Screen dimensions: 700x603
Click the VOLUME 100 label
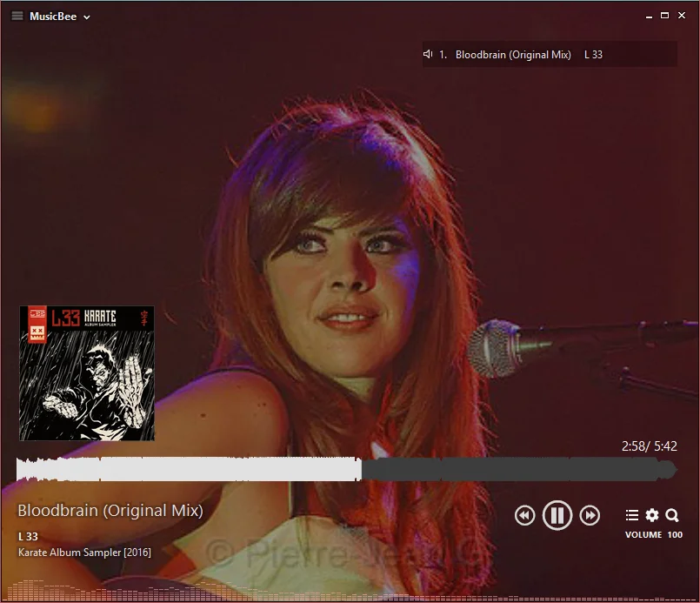(x=654, y=534)
